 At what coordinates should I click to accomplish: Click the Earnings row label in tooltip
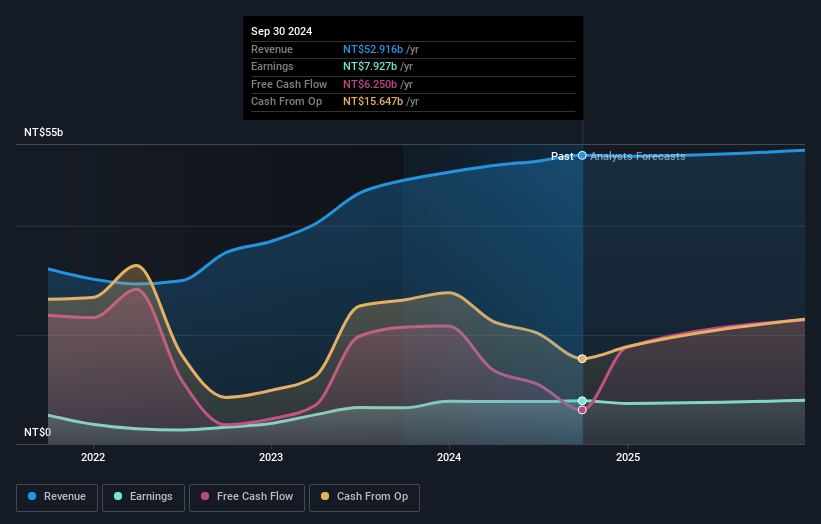tap(272, 66)
